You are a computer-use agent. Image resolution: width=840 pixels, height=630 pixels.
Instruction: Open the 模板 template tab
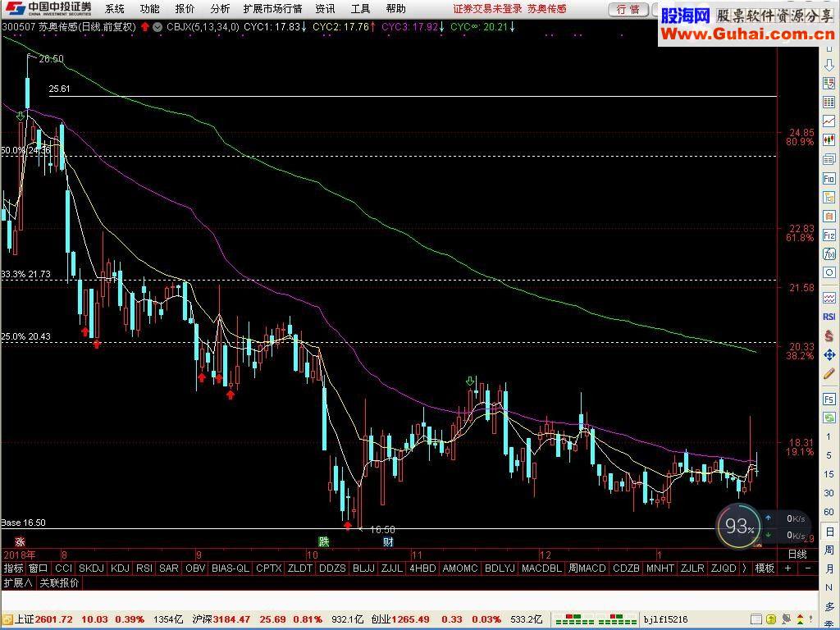(765, 568)
